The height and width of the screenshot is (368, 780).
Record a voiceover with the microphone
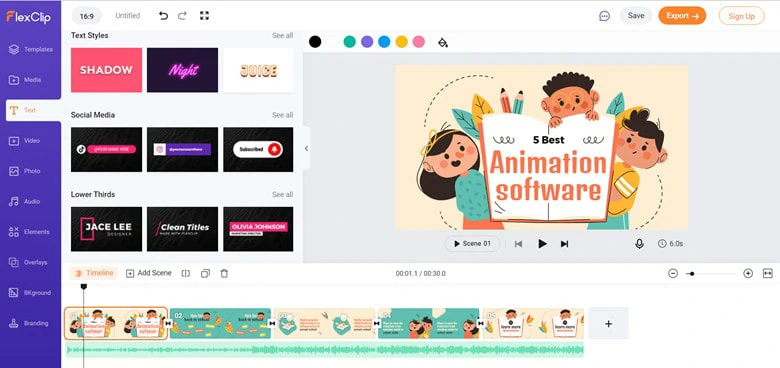pos(639,244)
